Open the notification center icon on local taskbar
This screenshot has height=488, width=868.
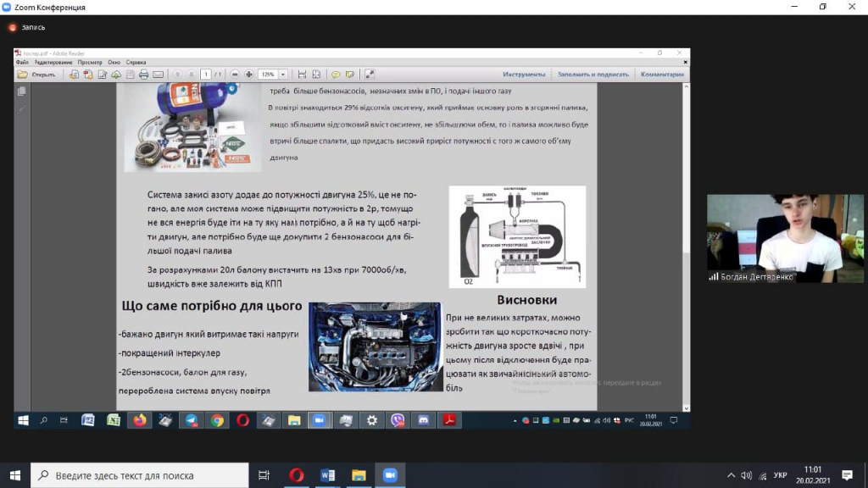847,475
